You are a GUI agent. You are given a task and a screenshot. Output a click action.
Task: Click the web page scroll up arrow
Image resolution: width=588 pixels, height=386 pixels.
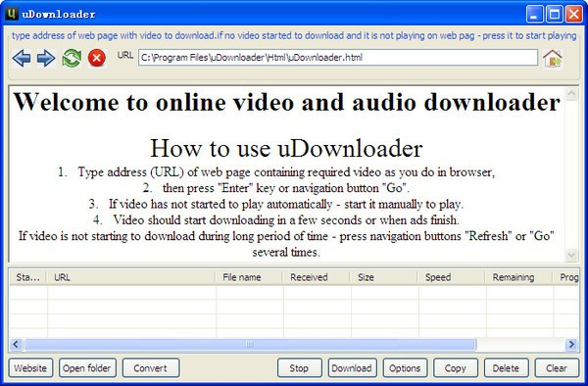pos(571,93)
